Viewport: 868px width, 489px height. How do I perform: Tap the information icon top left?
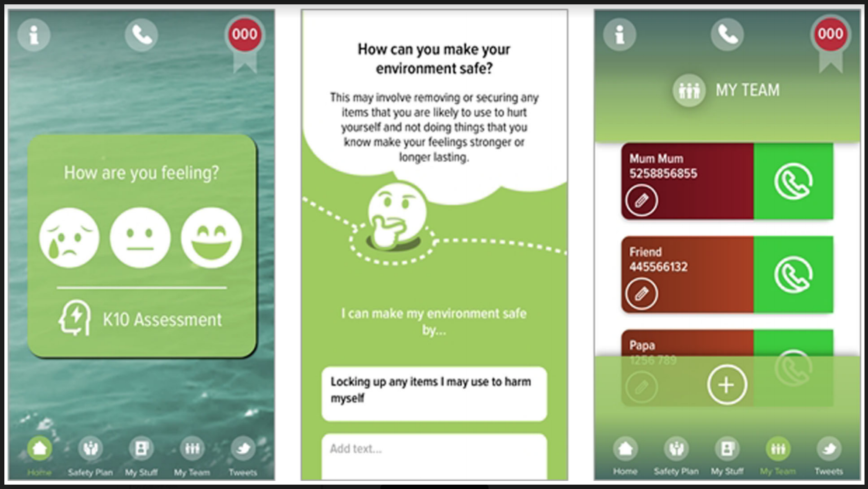pyautogui.click(x=34, y=34)
